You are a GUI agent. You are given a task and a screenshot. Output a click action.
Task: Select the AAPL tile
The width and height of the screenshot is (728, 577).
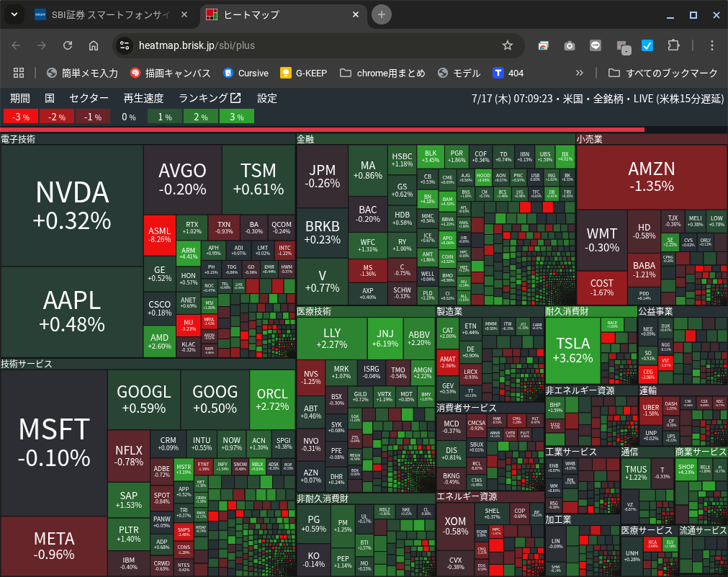[x=72, y=312]
